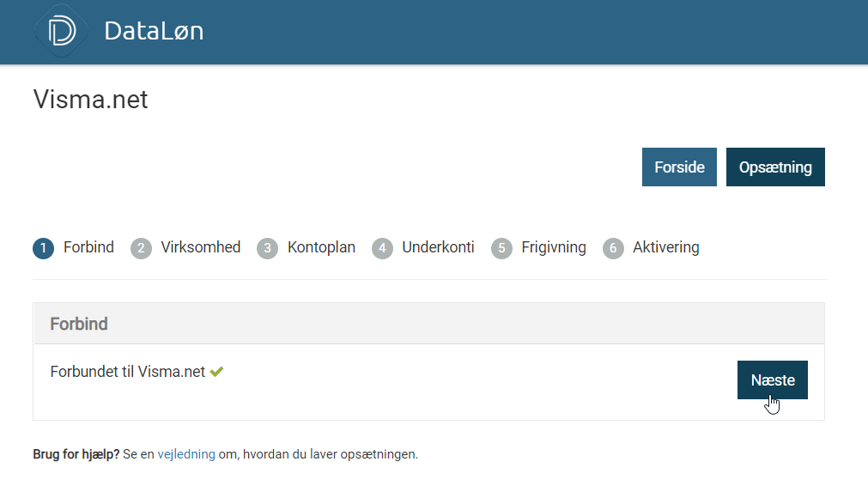Click the green connected checkmark icon
The width and height of the screenshot is (868, 492).
tap(216, 372)
